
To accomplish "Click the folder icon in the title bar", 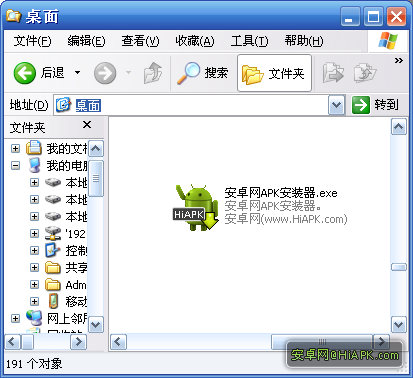I will (x=14, y=16).
